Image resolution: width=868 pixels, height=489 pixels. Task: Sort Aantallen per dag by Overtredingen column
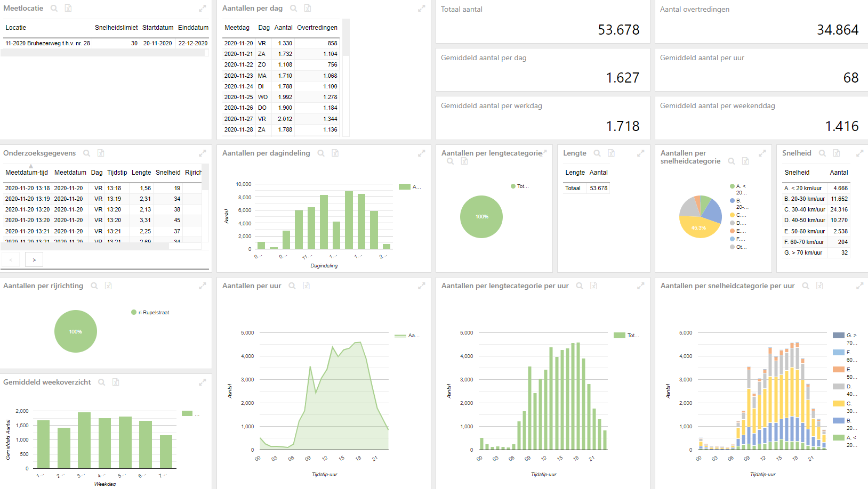coord(317,28)
